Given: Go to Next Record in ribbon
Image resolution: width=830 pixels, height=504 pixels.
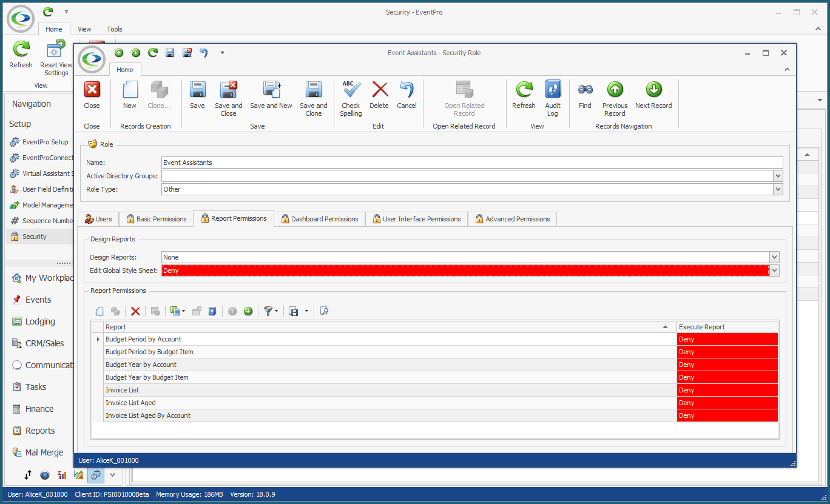Looking at the screenshot, I should pos(653,95).
